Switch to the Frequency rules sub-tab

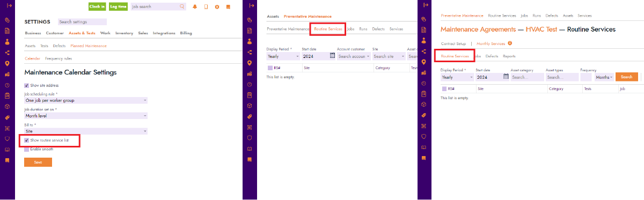(x=58, y=58)
